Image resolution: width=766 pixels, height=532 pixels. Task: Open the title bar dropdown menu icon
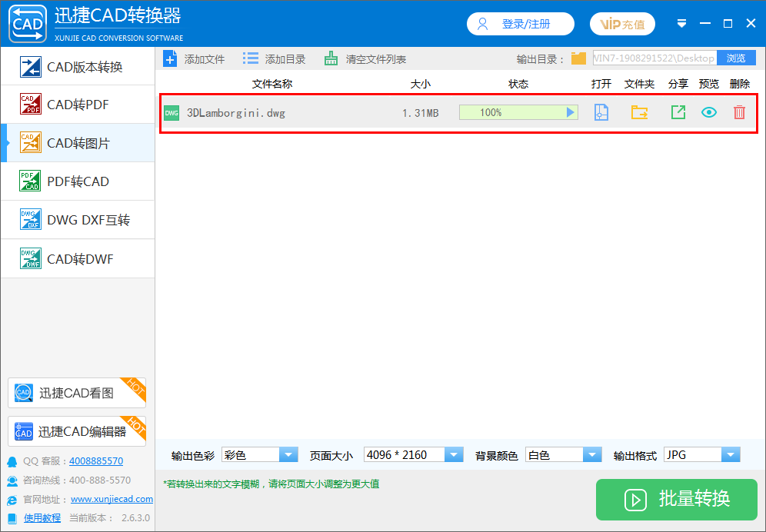682,24
